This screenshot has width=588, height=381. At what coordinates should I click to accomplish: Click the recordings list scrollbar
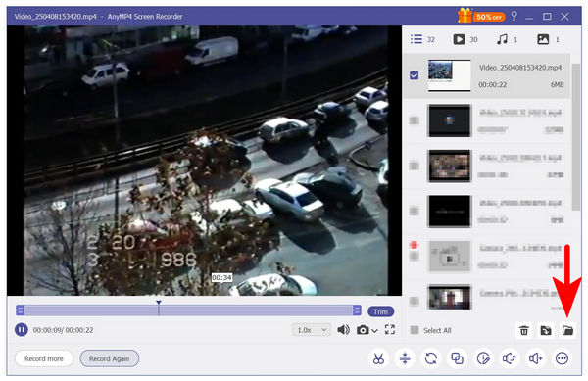(x=576, y=137)
